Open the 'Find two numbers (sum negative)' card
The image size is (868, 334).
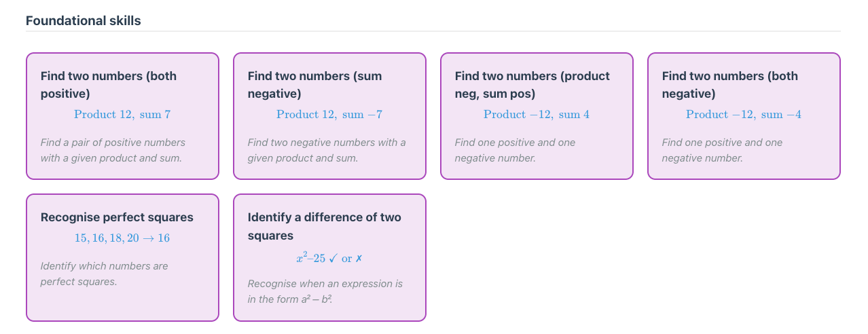pos(329,116)
